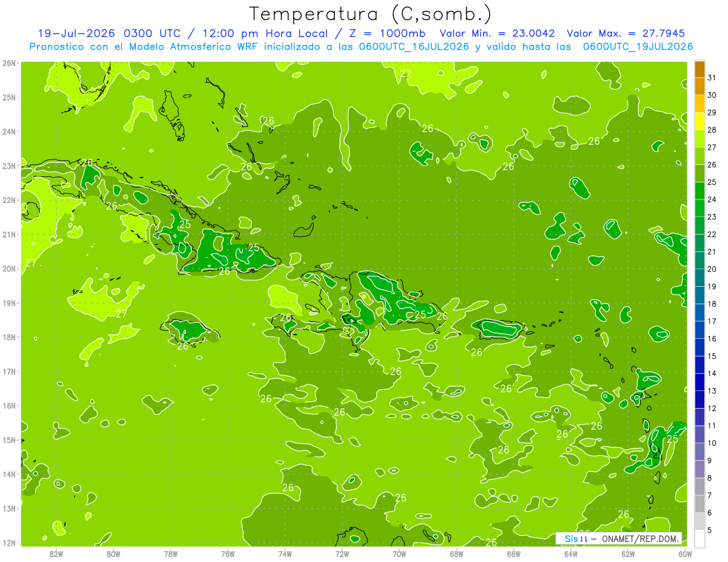Click the 64W longitude axis label
728x562 pixels.
(571, 554)
